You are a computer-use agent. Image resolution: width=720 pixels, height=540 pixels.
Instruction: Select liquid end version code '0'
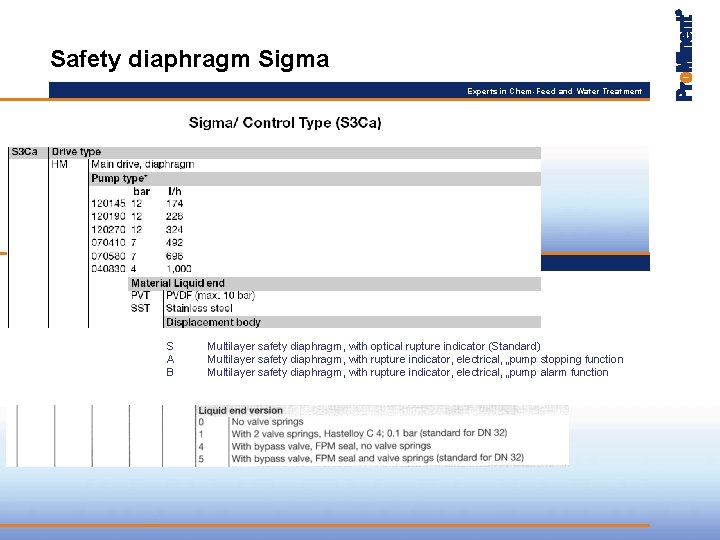201,422
